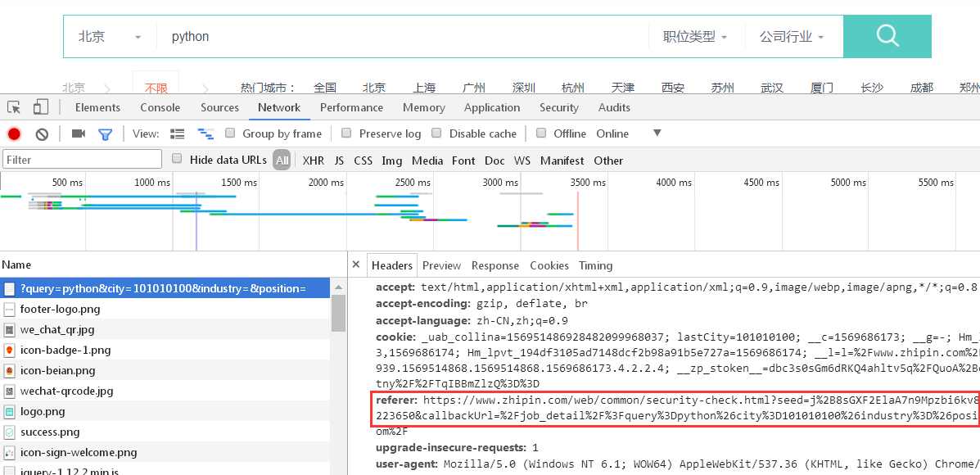Click the python search input field
The height and width of the screenshot is (475, 980).
click(403, 37)
